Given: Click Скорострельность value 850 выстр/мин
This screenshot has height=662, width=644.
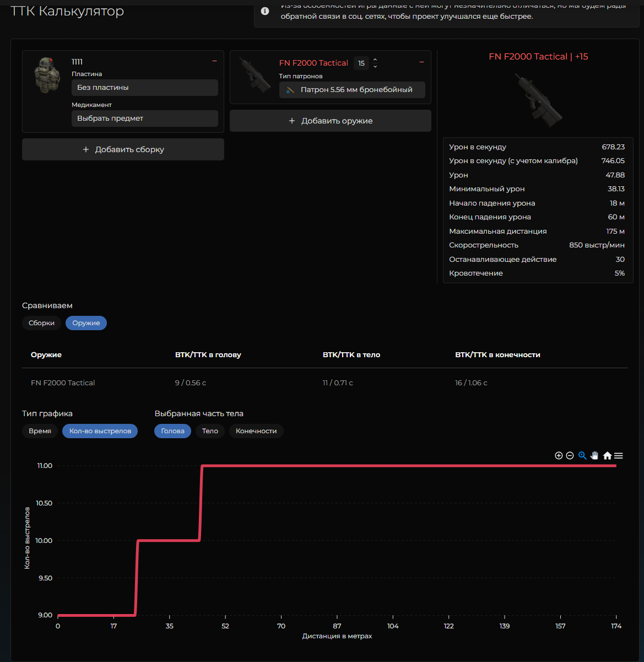Looking at the screenshot, I should pyautogui.click(x=597, y=245).
